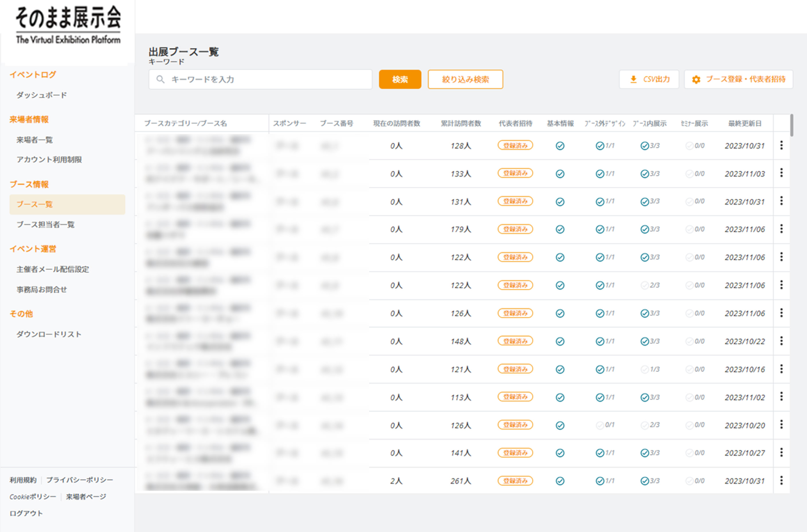The image size is (807, 532).
Task: Click the ログアウト link
Action: (x=26, y=513)
